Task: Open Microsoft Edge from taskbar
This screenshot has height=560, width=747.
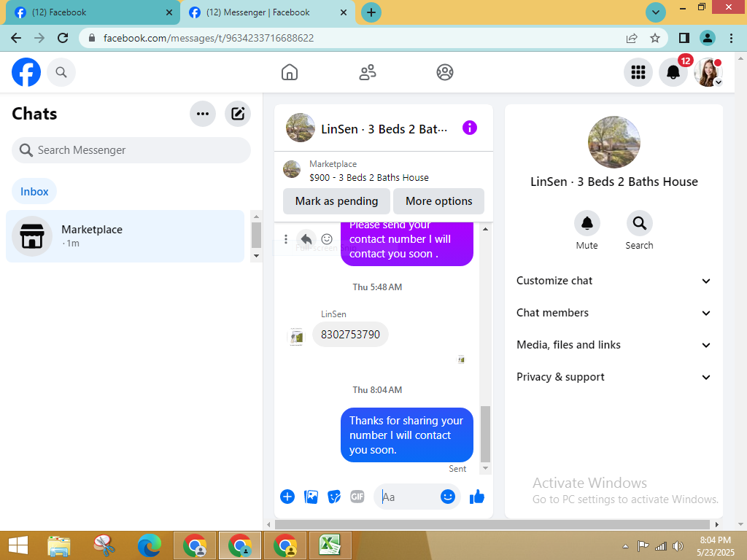Action: [150, 545]
